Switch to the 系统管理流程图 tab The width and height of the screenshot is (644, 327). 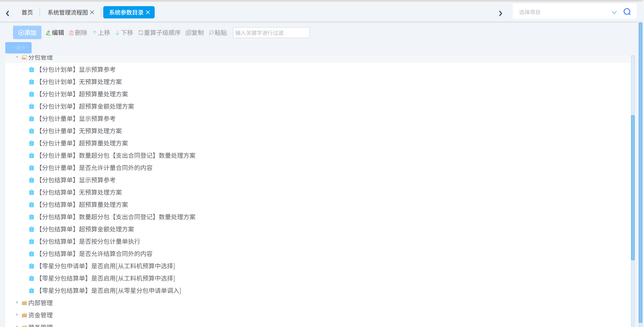68,12
